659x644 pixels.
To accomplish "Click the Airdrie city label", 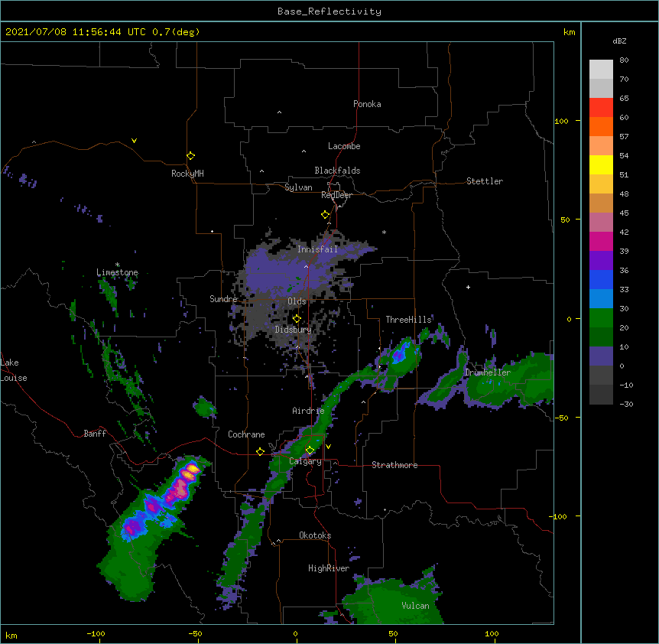I will click(x=308, y=411).
